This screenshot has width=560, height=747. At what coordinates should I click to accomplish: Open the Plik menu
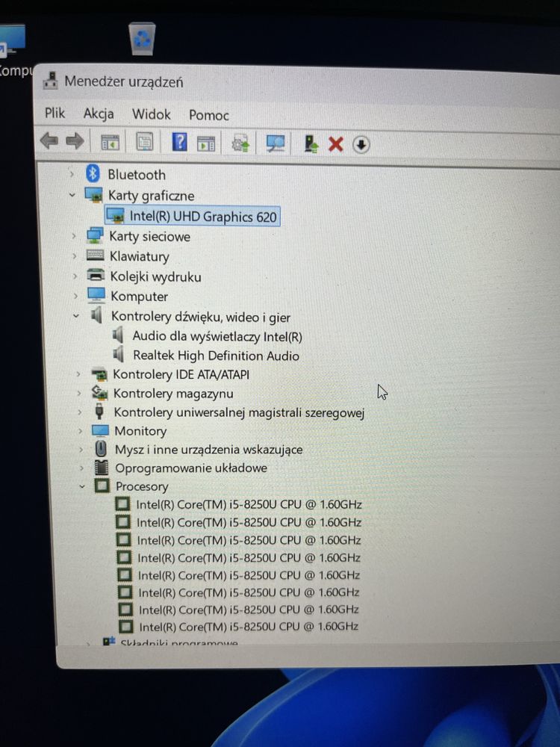coord(55,113)
